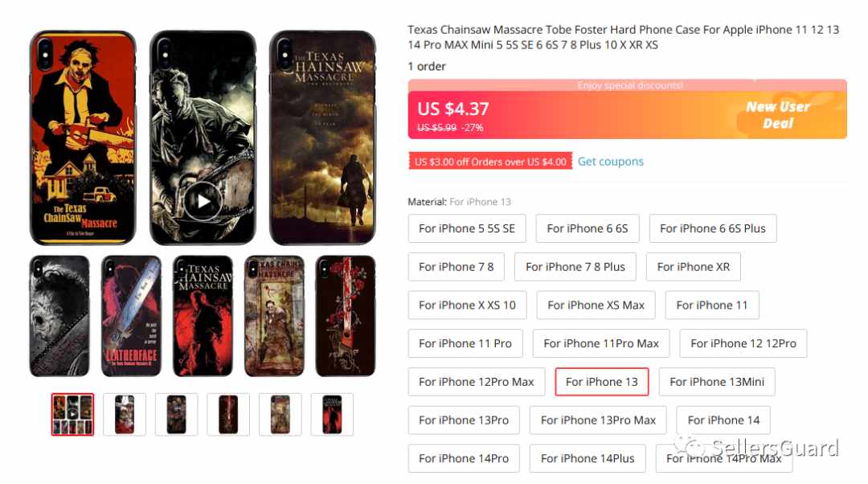868x484 pixels.
Task: Pick For iPhone 12 12Pro variant
Action: point(743,343)
